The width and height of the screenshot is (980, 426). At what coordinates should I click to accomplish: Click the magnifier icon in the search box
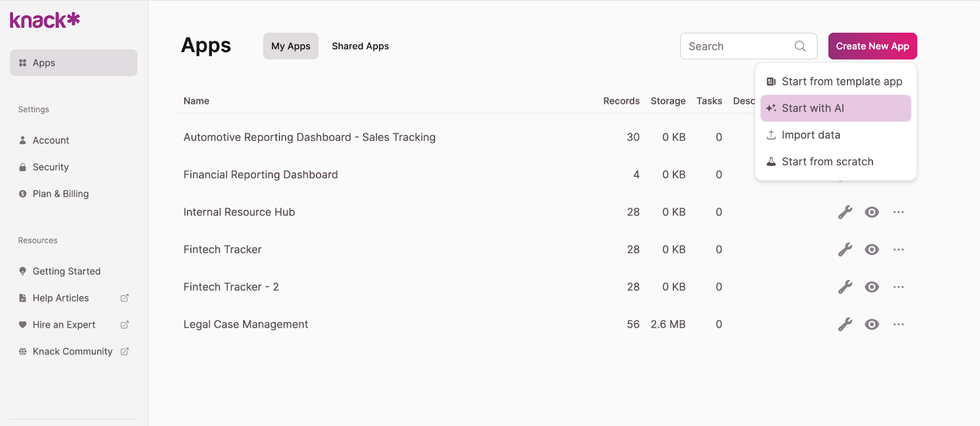(800, 46)
